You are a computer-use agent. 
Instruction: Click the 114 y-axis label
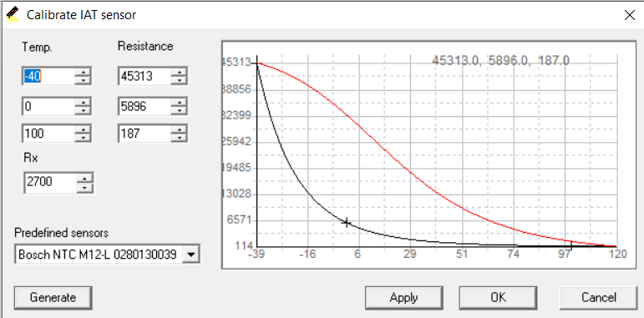pos(244,245)
